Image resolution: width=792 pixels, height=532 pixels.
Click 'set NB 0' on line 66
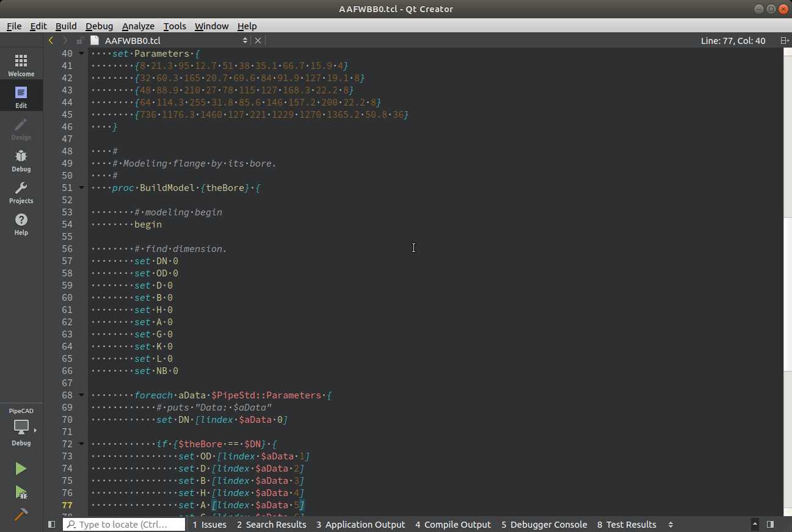pos(156,370)
